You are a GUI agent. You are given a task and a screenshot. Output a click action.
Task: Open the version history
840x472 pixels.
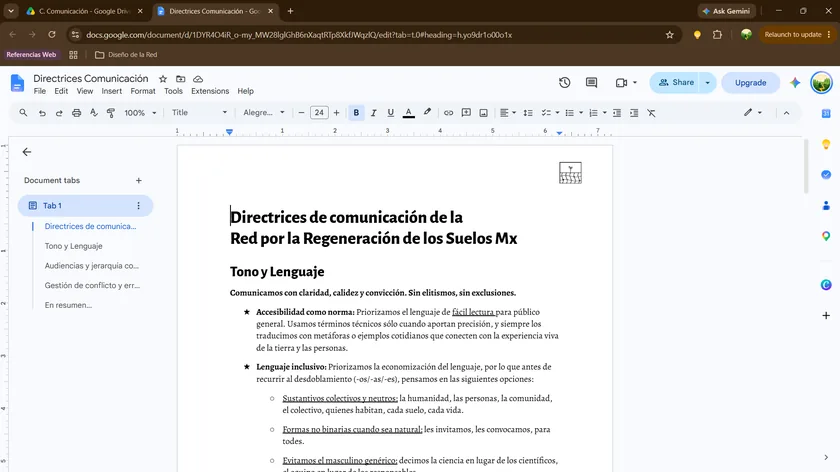[x=565, y=83]
